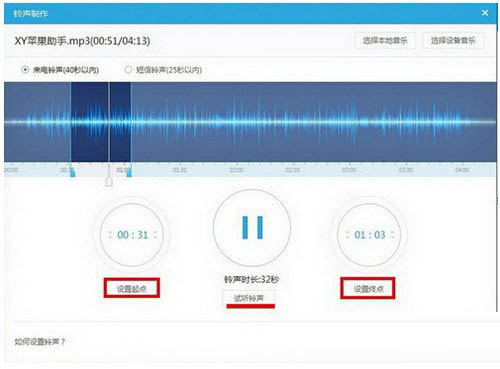500x369 pixels.
Task: Click the 02:30 mark on the timeline ruler
Action: (x=293, y=170)
